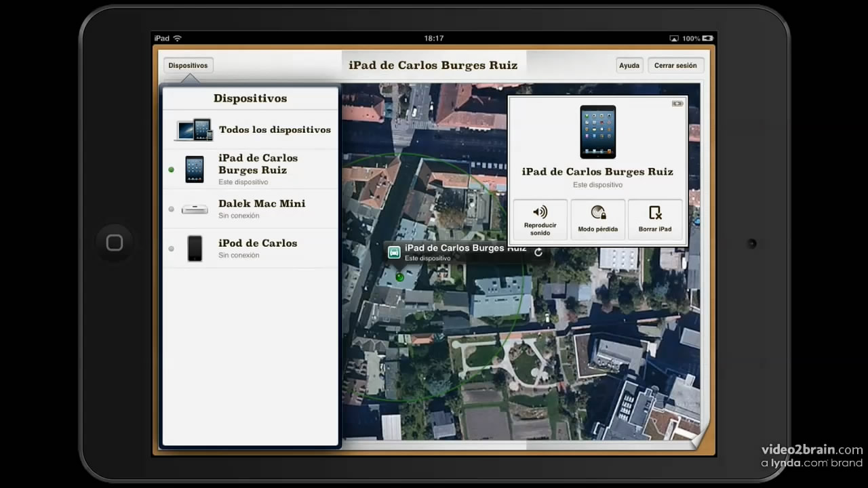The width and height of the screenshot is (868, 488).
Task: Click the 'Sin conexión' text under Dalek Mac Mini
Action: coord(239,216)
